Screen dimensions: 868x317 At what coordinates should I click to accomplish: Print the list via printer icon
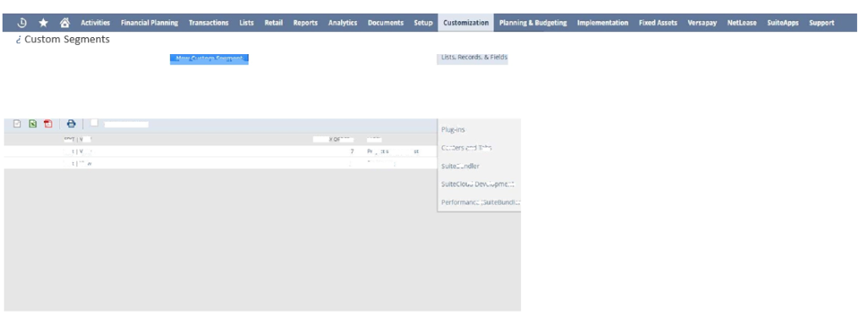(71, 124)
